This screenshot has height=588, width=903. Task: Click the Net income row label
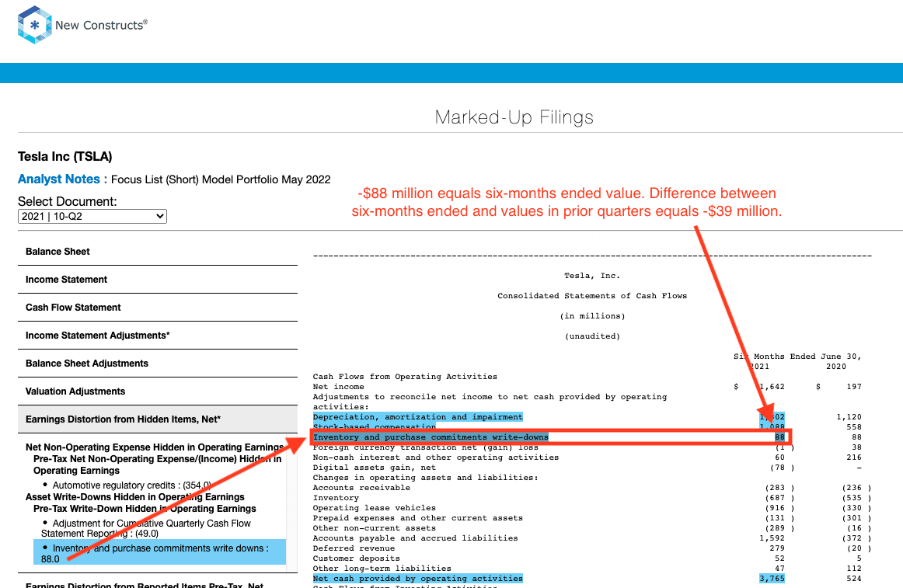click(x=339, y=387)
